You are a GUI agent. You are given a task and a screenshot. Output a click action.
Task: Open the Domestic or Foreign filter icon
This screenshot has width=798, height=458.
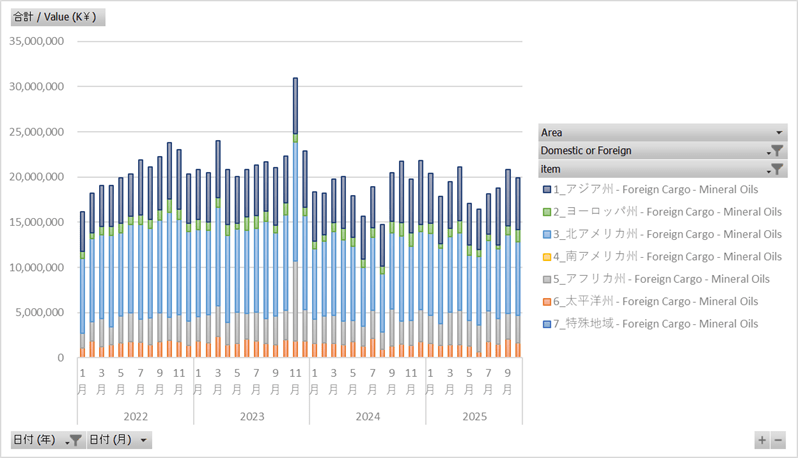point(776,151)
